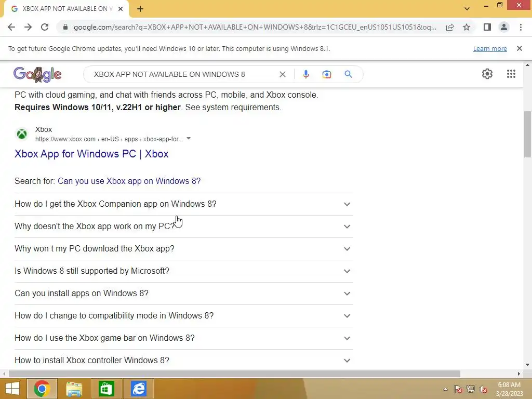Open File Explorer from taskbar

(74, 389)
